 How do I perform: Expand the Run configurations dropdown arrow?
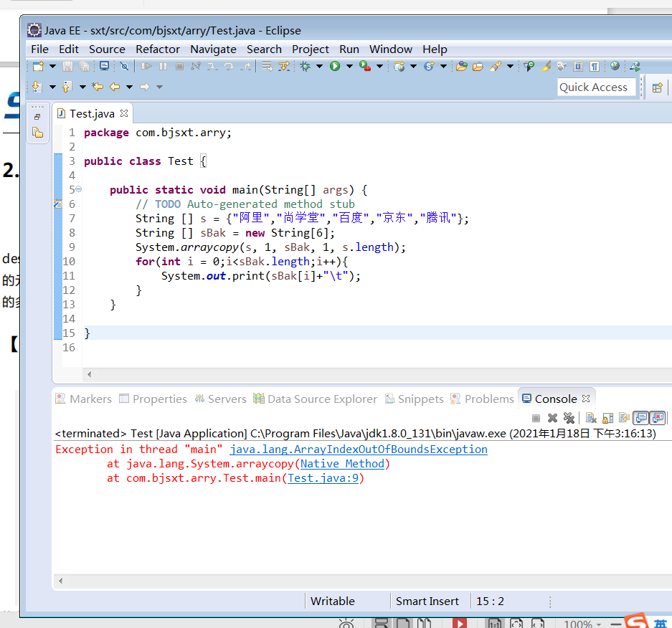(x=349, y=67)
